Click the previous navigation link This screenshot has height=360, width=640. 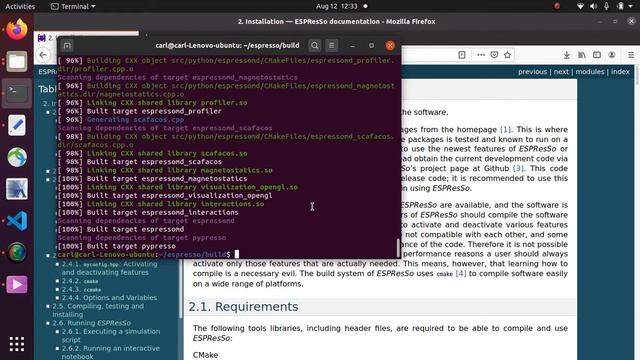pos(532,72)
